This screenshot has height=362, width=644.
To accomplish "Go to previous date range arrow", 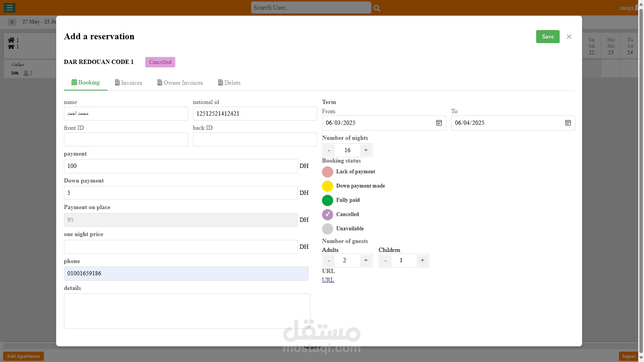I will click(x=12, y=22).
